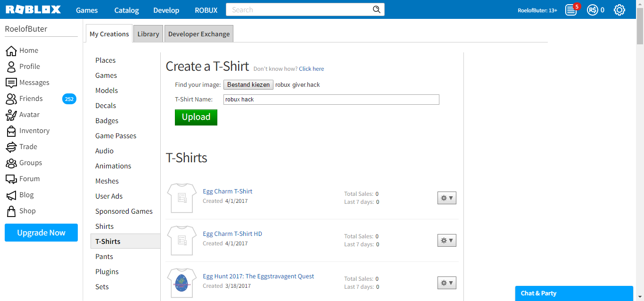Open gear dropdown for Egg Hunt 2017
Image resolution: width=644 pixels, height=301 pixels.
point(447,283)
